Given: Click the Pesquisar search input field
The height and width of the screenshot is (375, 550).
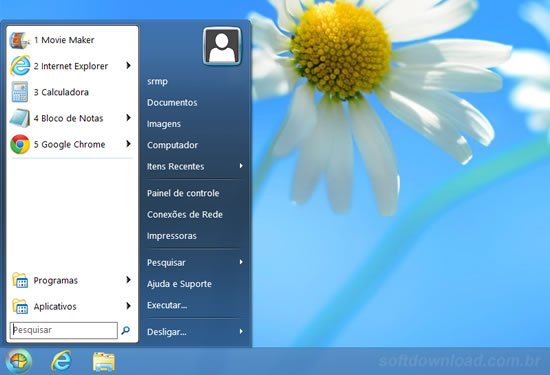Looking at the screenshot, I should pos(64,330).
